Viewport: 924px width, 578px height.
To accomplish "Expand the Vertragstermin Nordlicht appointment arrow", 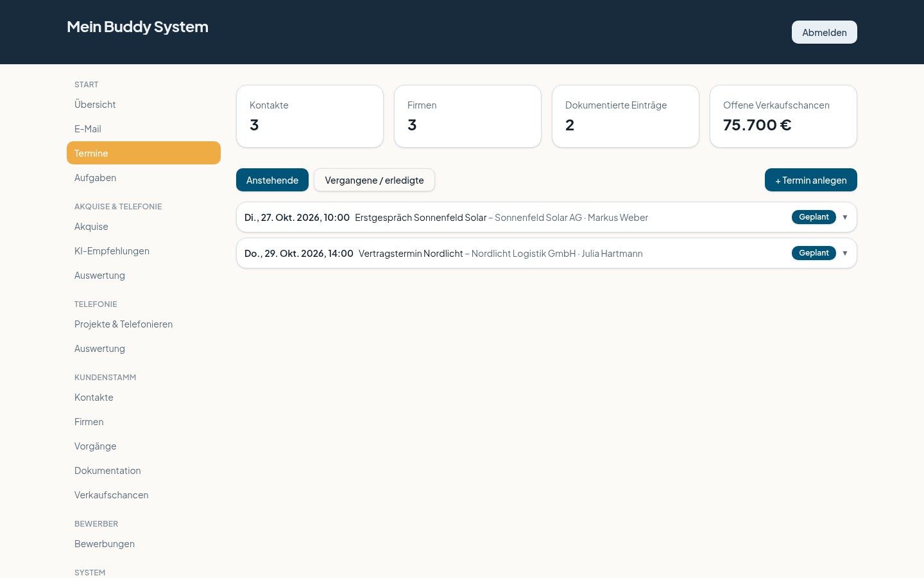I will [845, 253].
